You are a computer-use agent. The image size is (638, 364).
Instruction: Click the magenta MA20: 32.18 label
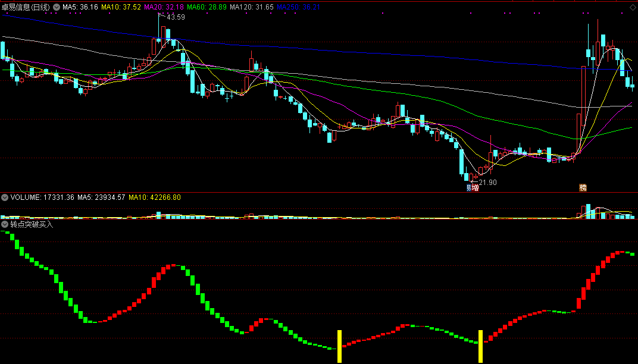[164, 7]
